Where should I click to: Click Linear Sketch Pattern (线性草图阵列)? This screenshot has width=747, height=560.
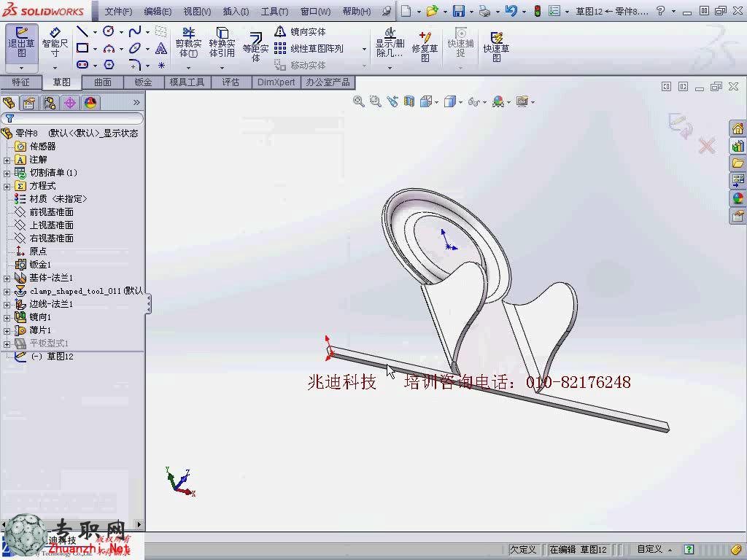309,49
